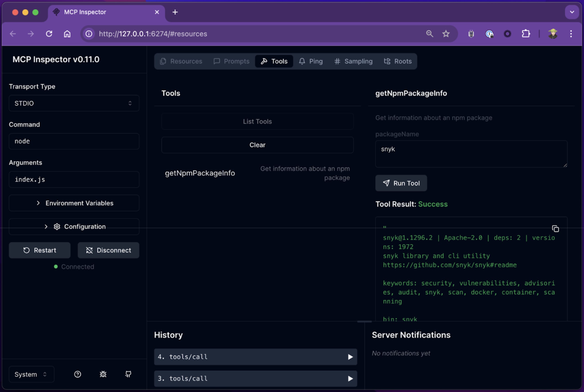Navigate back in the browser

pyautogui.click(x=13, y=34)
